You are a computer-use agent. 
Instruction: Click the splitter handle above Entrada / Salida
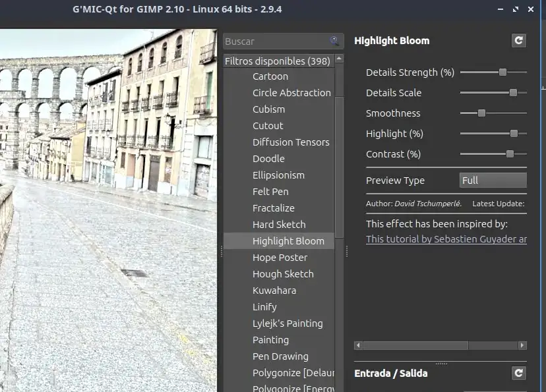tap(441, 364)
